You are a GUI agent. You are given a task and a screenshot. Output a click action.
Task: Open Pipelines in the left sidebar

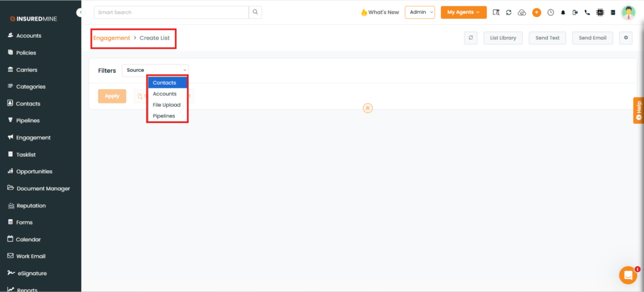click(x=28, y=120)
